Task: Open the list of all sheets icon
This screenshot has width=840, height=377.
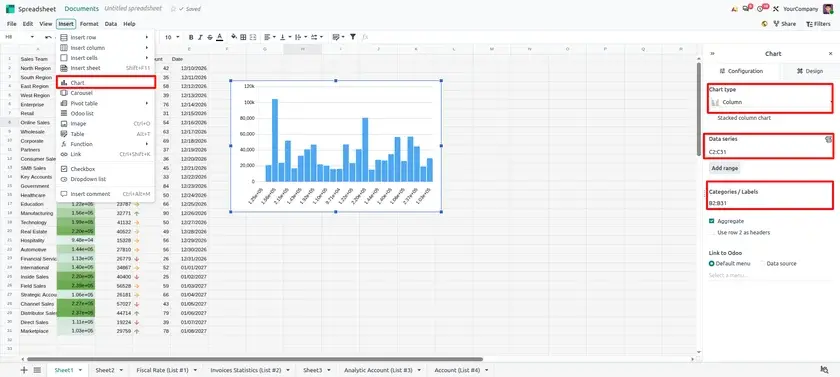Action: [37, 370]
